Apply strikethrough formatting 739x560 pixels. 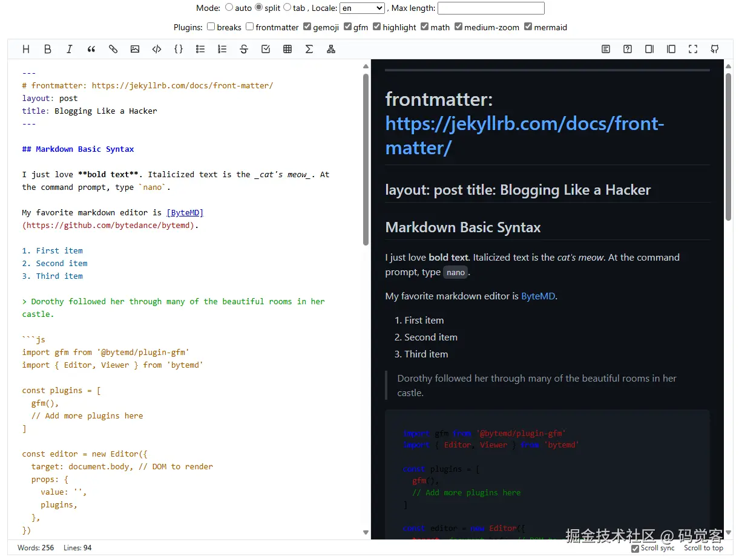(244, 49)
